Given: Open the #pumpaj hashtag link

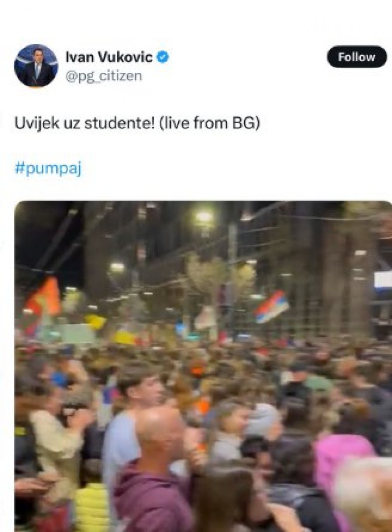Looking at the screenshot, I should point(48,169).
